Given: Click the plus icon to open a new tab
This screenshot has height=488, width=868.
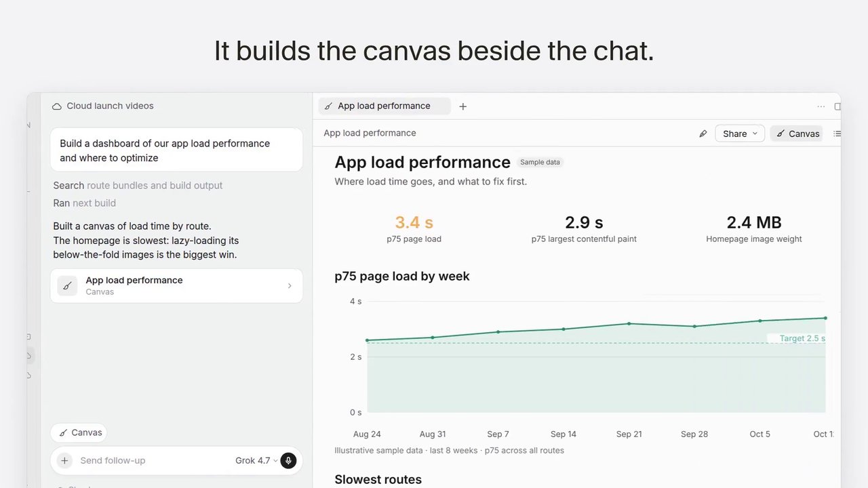Looking at the screenshot, I should [x=462, y=106].
